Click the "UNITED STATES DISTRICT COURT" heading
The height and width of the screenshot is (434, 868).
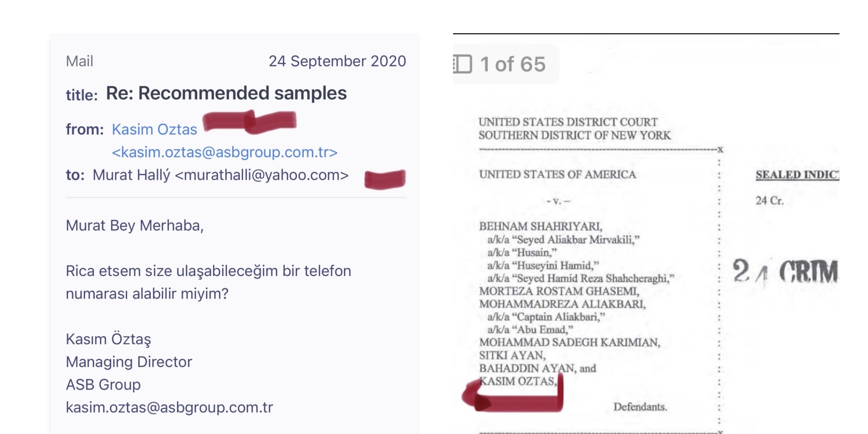click(x=568, y=122)
